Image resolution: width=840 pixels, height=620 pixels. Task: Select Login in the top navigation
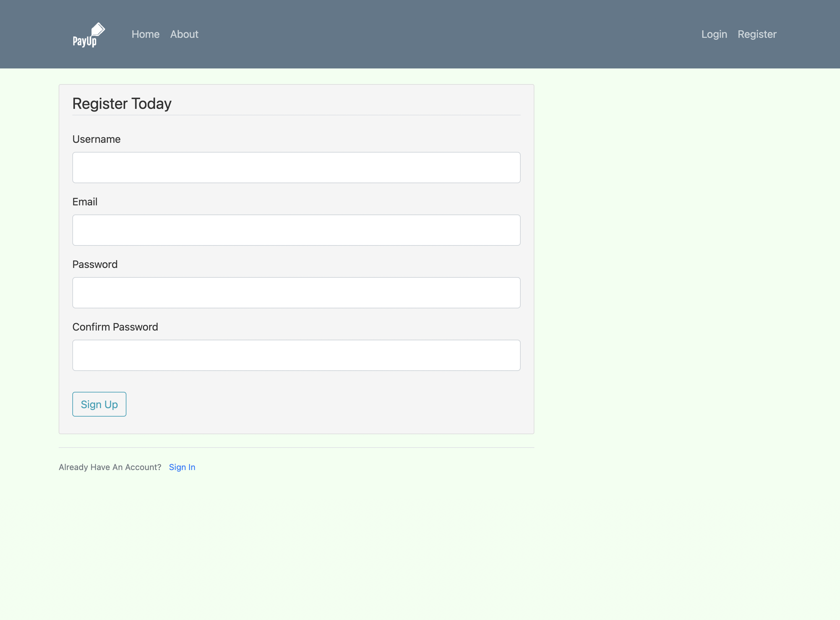click(714, 34)
